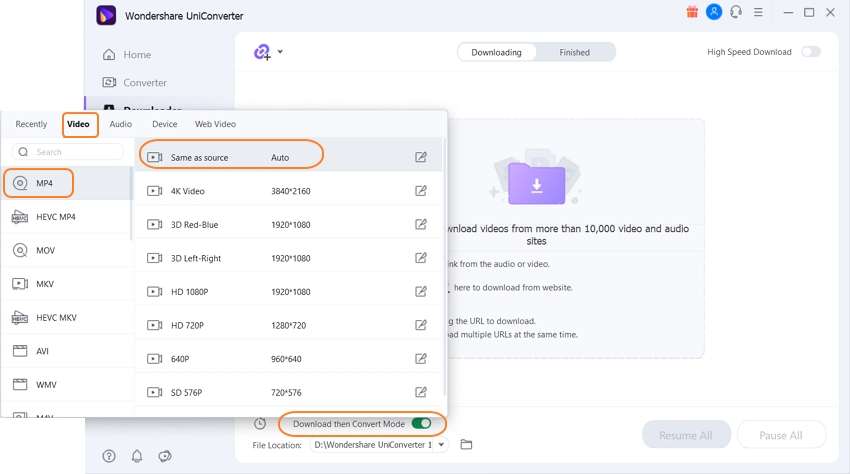Click the clock icon beside convert mode
This screenshot has height=474, width=850.
(260, 424)
